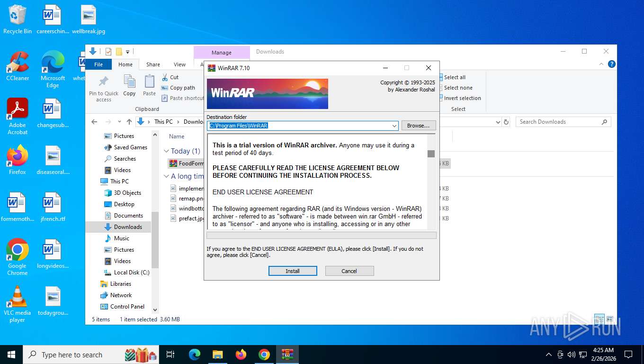
Task: Click Invert selection in the ribbon
Action: (461, 98)
